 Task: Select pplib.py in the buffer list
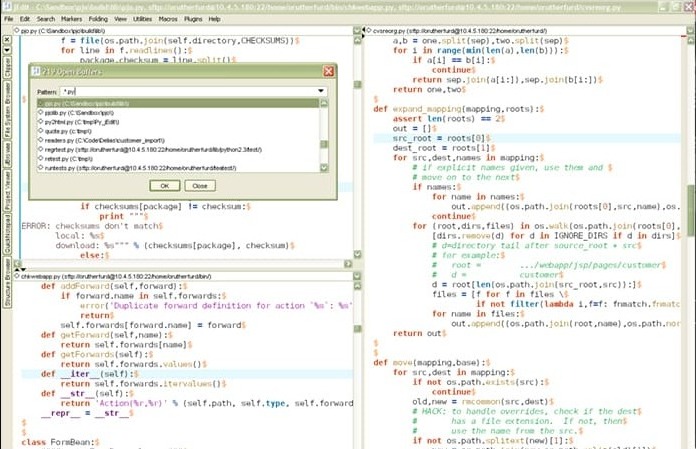[70, 113]
